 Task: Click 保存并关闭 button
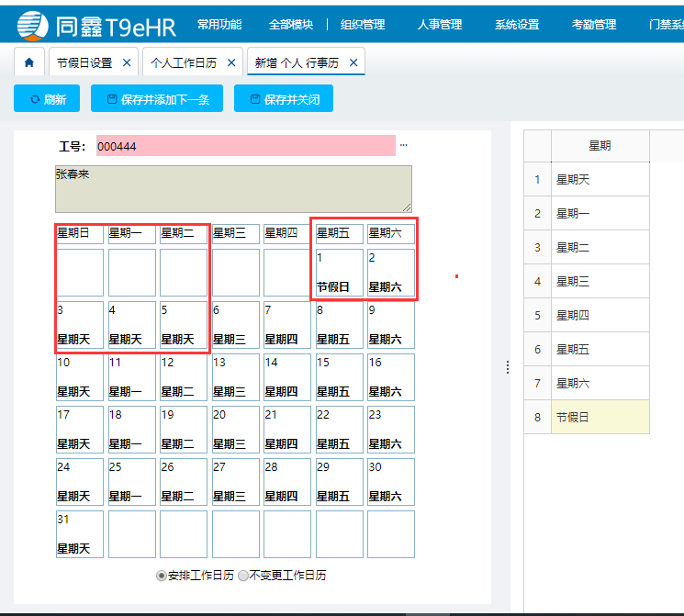coord(284,99)
